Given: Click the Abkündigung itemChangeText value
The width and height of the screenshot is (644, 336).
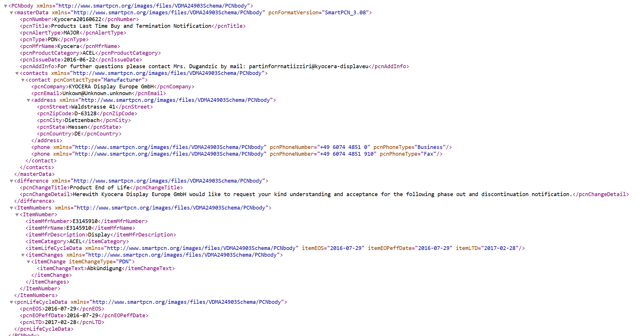Looking at the screenshot, I should [104, 268].
